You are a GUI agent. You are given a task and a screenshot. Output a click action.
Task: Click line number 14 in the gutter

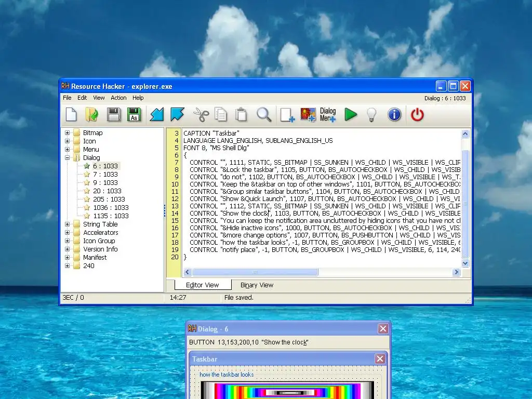(175, 214)
